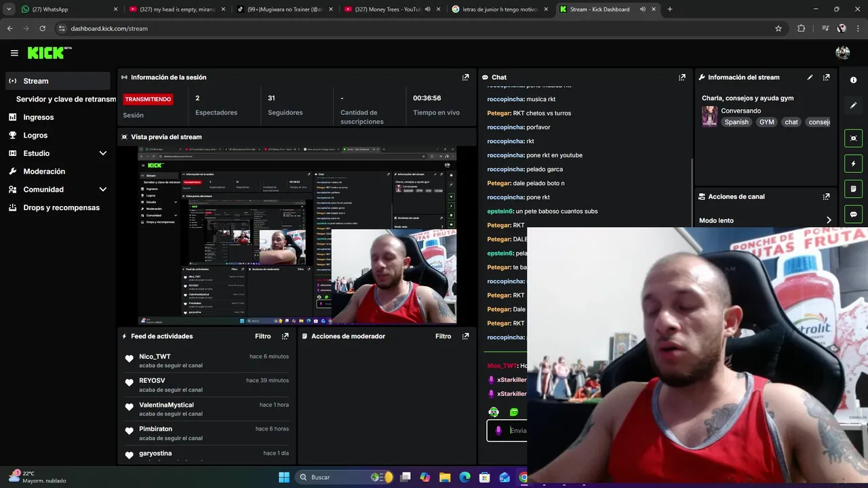The image size is (868, 488).
Task: Select Stream in the sidebar
Action: 57,81
